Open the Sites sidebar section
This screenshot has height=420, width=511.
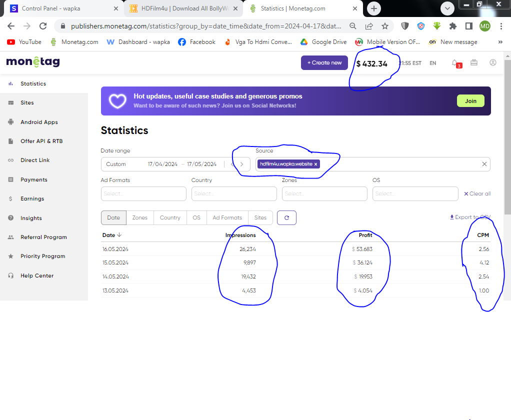click(27, 102)
